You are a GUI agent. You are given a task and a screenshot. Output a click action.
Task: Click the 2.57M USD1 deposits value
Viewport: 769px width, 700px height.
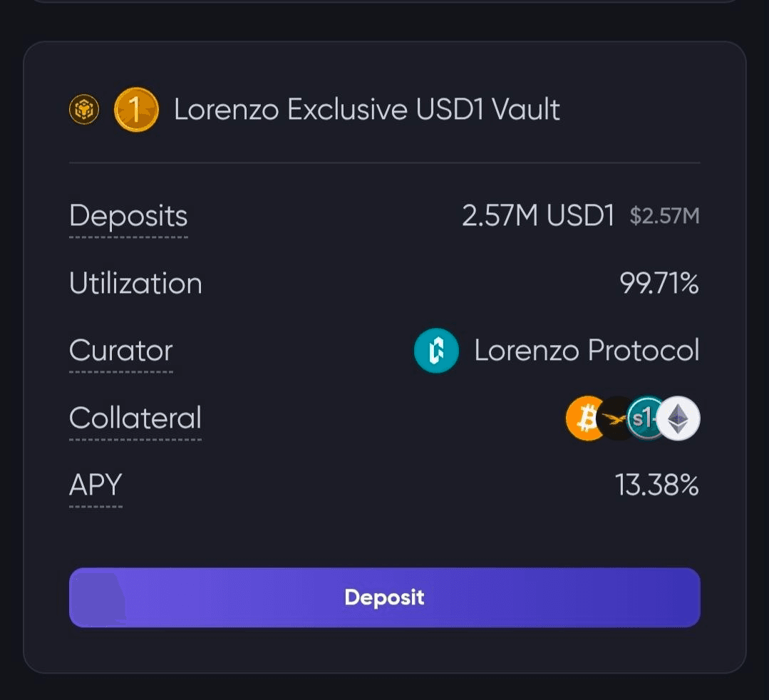click(x=538, y=215)
